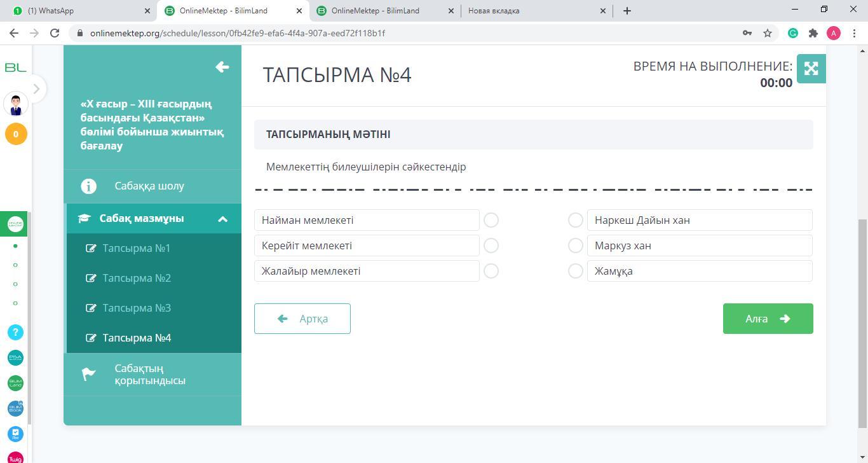Open the Chrome three-dot menu

(853, 33)
